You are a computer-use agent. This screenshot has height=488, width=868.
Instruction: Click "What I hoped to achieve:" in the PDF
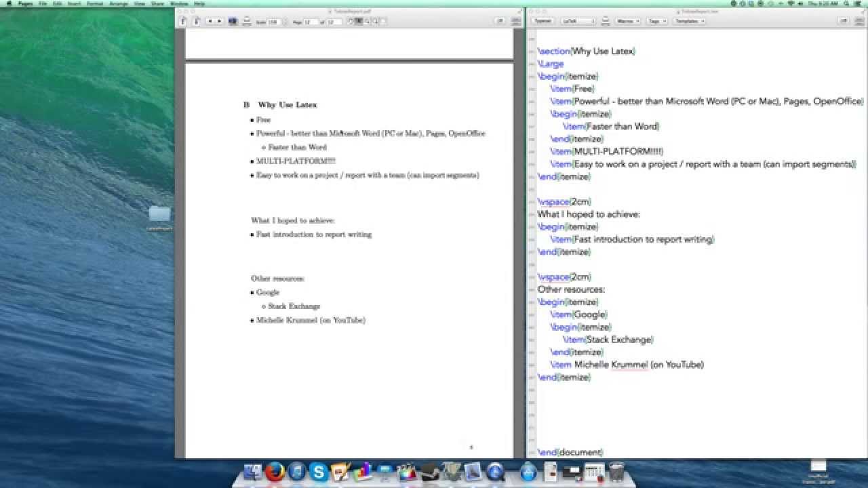coord(293,220)
